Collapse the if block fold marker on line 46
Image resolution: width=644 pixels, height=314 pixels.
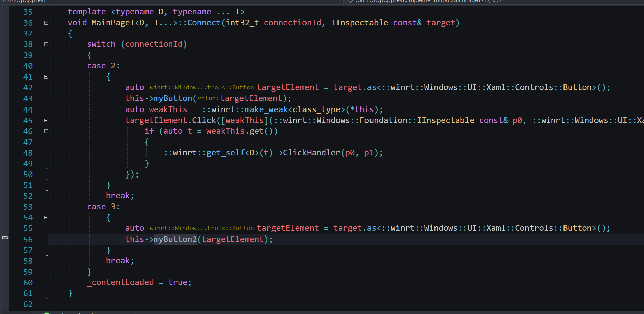[x=46, y=131]
